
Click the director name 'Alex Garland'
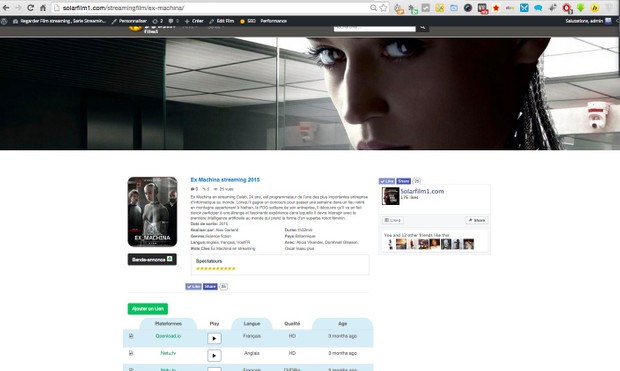(227, 230)
